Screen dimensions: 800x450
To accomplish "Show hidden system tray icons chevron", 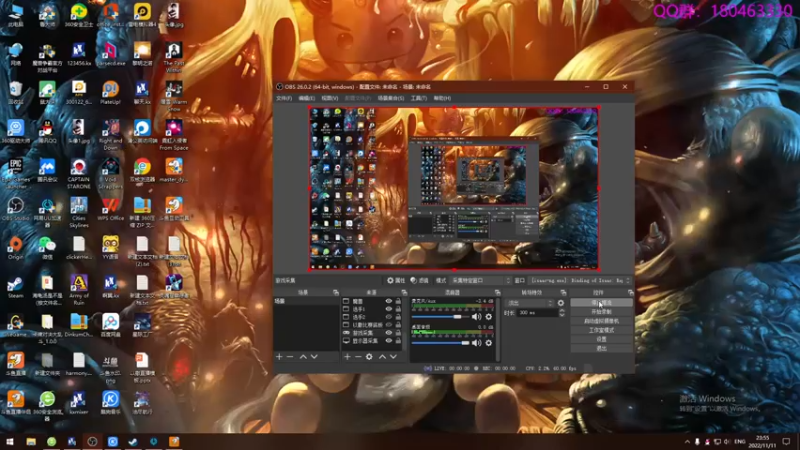I will [687, 442].
